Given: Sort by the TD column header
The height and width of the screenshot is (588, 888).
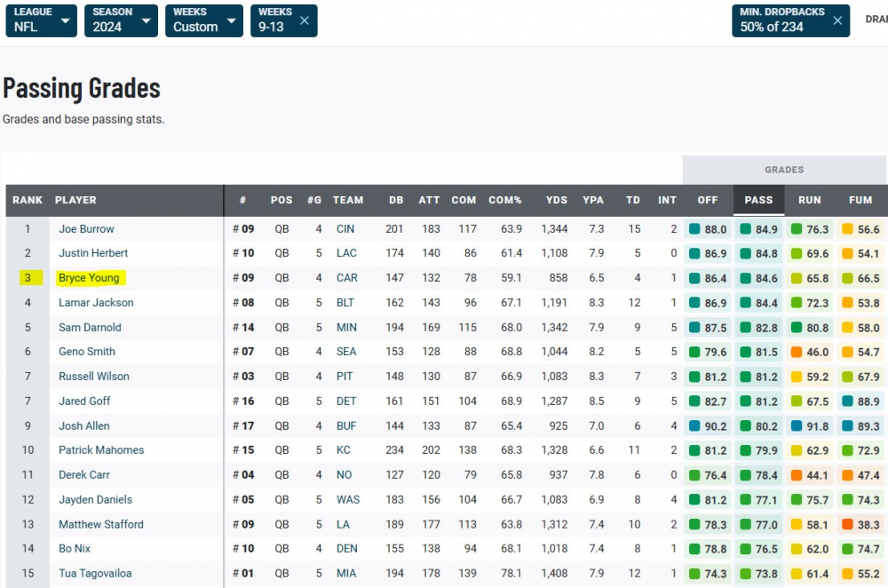Looking at the screenshot, I should pyautogui.click(x=632, y=200).
